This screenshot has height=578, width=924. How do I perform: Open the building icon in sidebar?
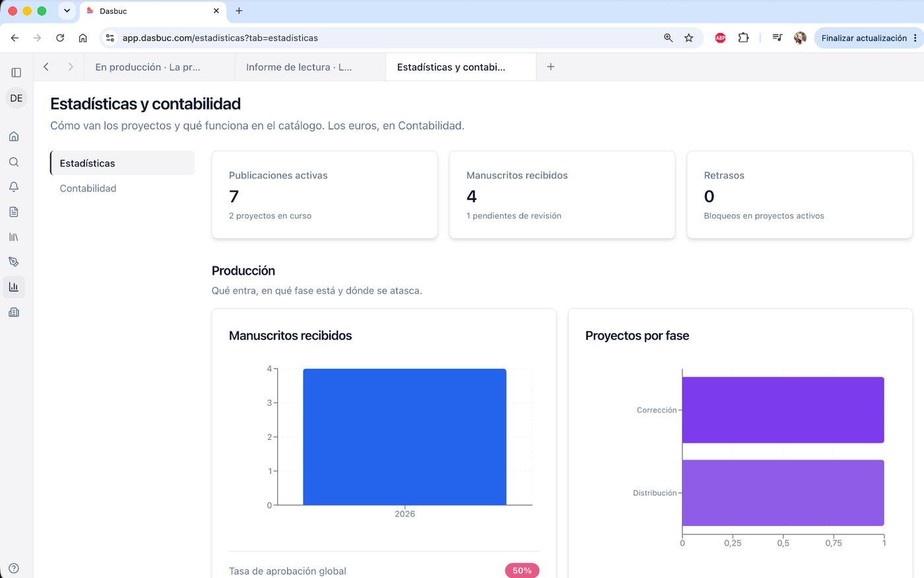tap(14, 312)
